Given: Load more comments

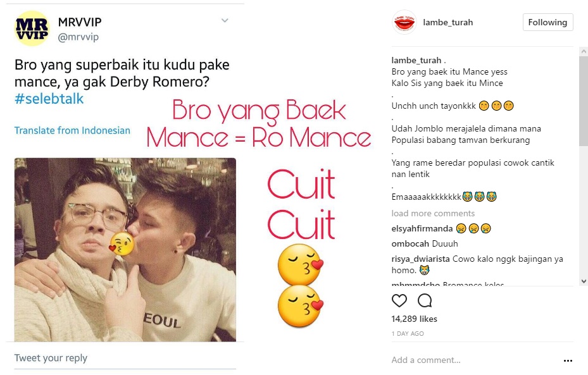Looking at the screenshot, I should pyautogui.click(x=433, y=213).
